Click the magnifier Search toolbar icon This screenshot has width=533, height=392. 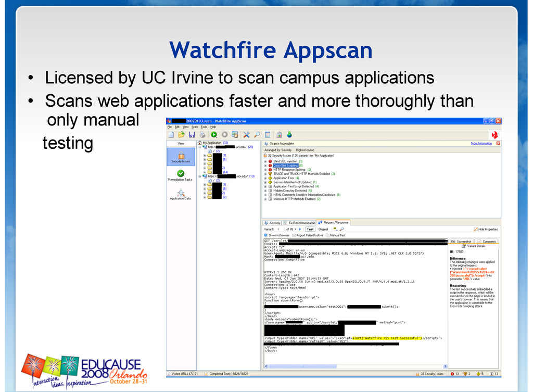click(257, 135)
